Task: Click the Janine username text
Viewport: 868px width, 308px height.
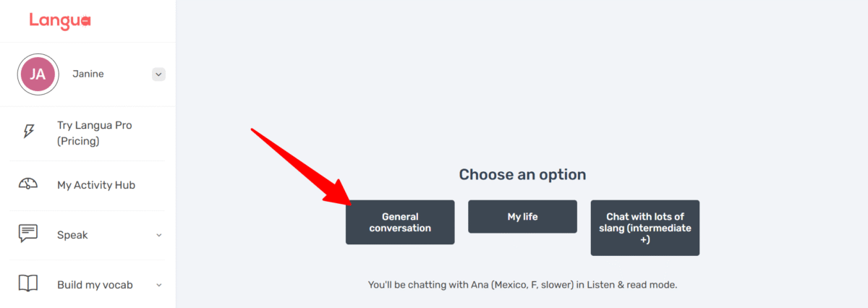Action: tap(88, 74)
